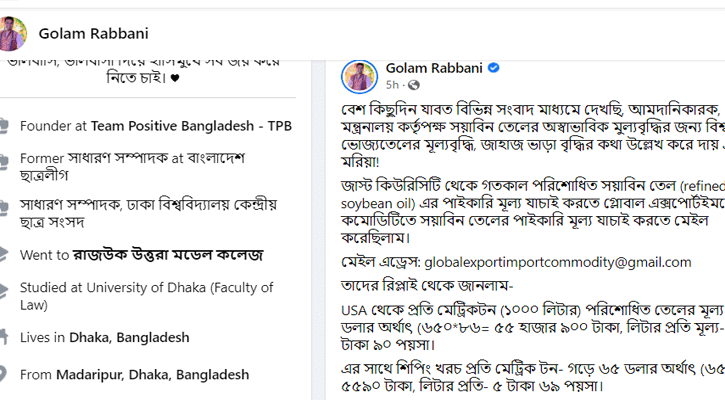This screenshot has height=400, width=725.
Task: Click the work icon beside Founder at Team Positive
Action: pos(5,126)
